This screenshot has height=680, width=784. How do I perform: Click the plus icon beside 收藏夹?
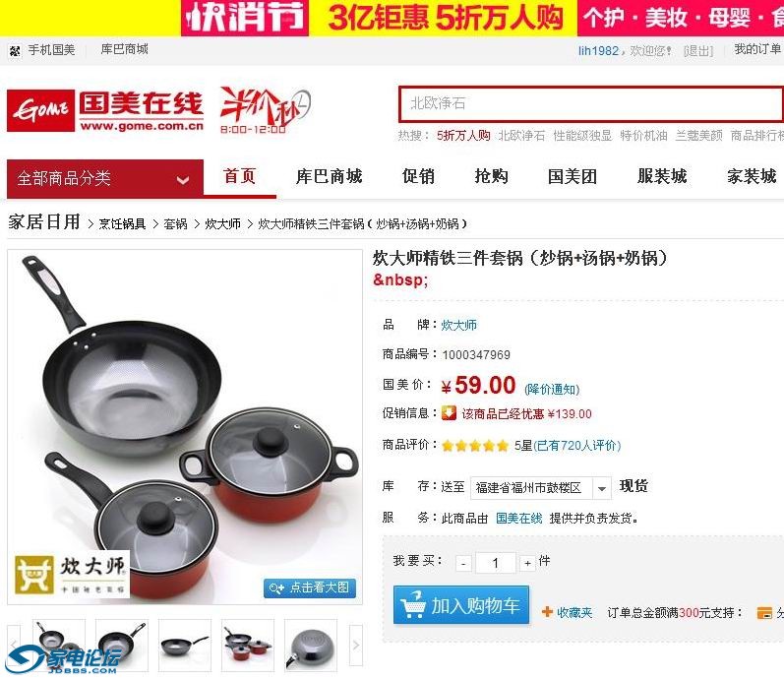point(547,612)
